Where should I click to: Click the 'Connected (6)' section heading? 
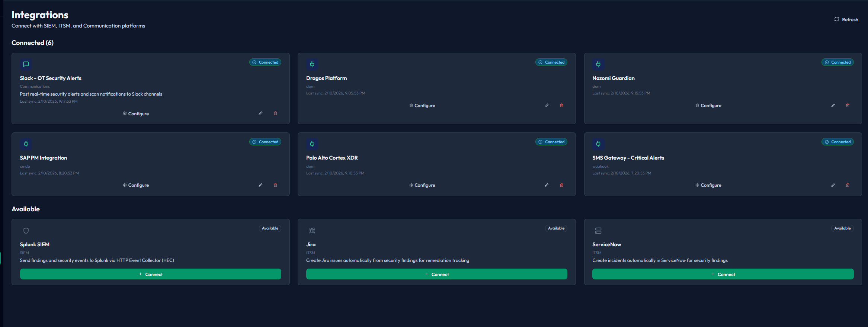[x=32, y=43]
